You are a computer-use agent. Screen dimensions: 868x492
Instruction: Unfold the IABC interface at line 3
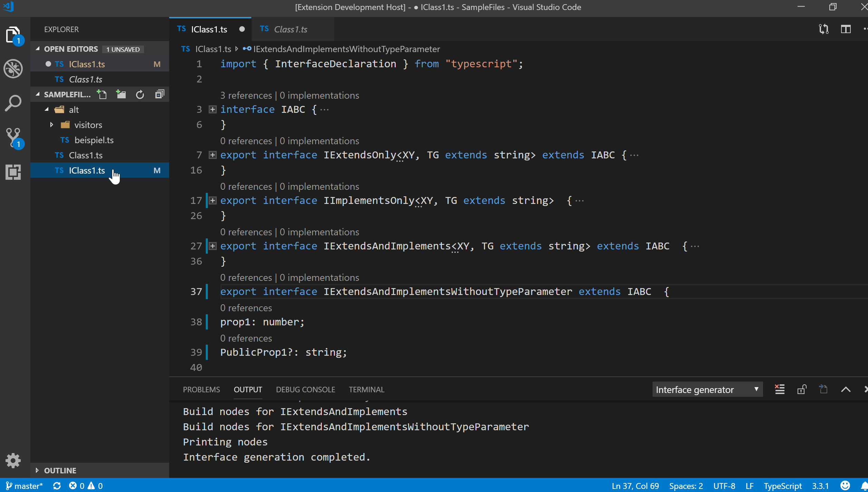click(x=213, y=109)
